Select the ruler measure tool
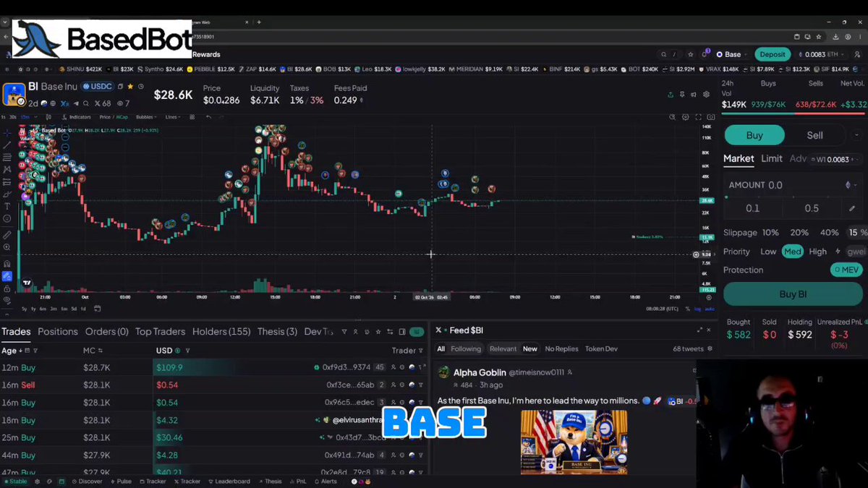Image resolution: width=868 pixels, height=488 pixels. (7, 236)
